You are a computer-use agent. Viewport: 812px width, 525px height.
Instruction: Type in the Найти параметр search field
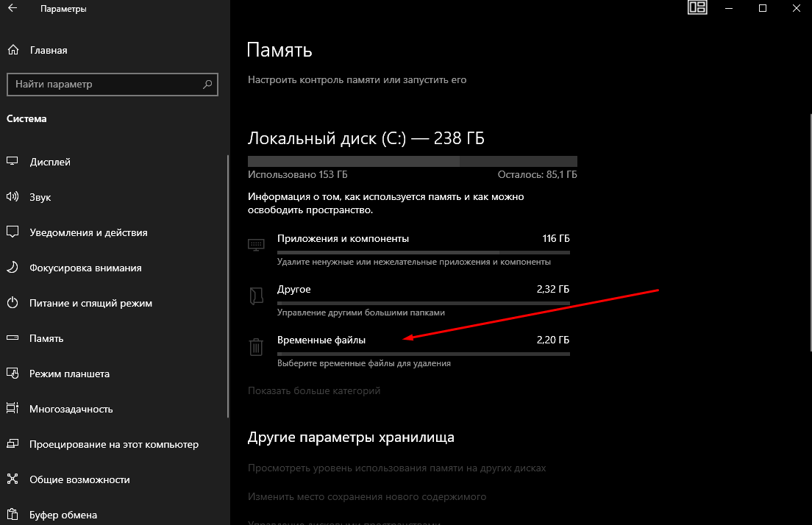103,85
